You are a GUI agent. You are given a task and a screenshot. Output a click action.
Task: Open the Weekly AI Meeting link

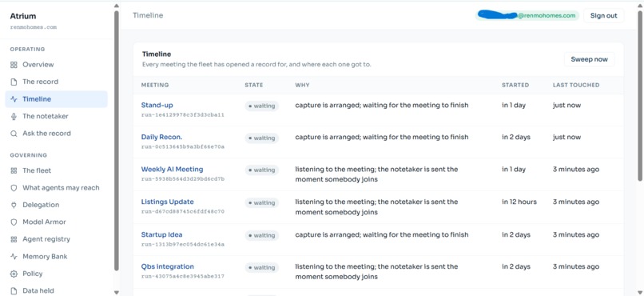[x=172, y=170]
